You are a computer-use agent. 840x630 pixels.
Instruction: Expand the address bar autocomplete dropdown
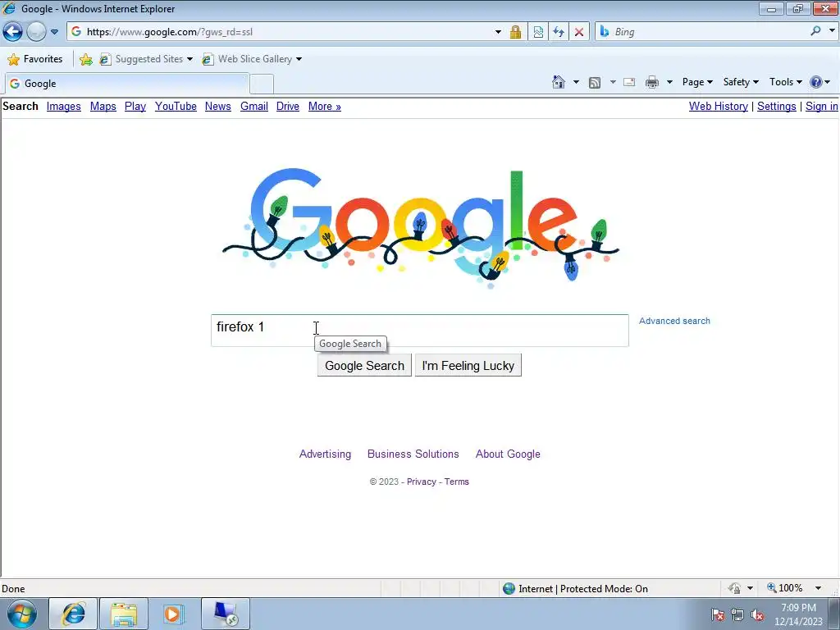498,32
